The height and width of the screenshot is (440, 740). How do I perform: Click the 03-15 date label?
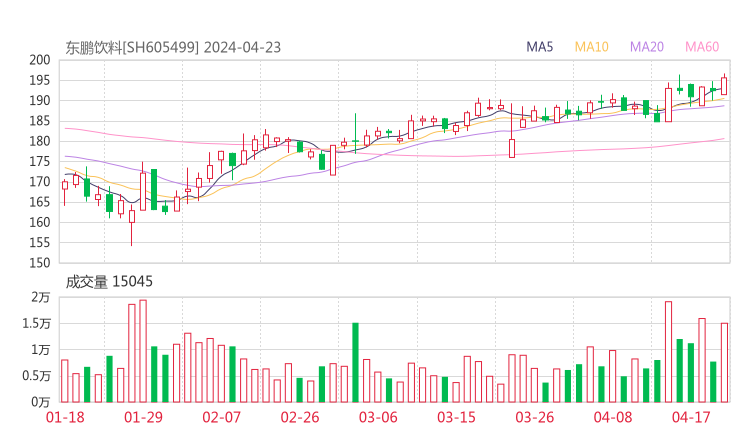click(456, 417)
